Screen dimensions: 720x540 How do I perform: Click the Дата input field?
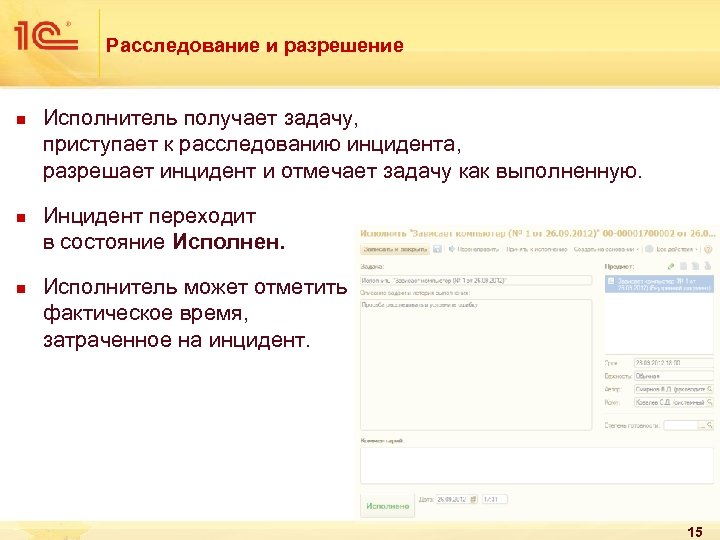tap(457, 499)
